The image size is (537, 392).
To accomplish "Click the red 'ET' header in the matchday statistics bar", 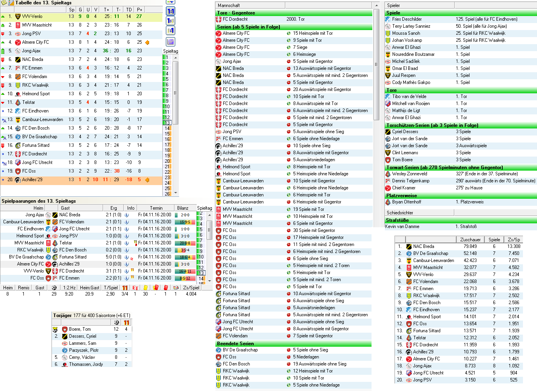I will coord(135,288).
